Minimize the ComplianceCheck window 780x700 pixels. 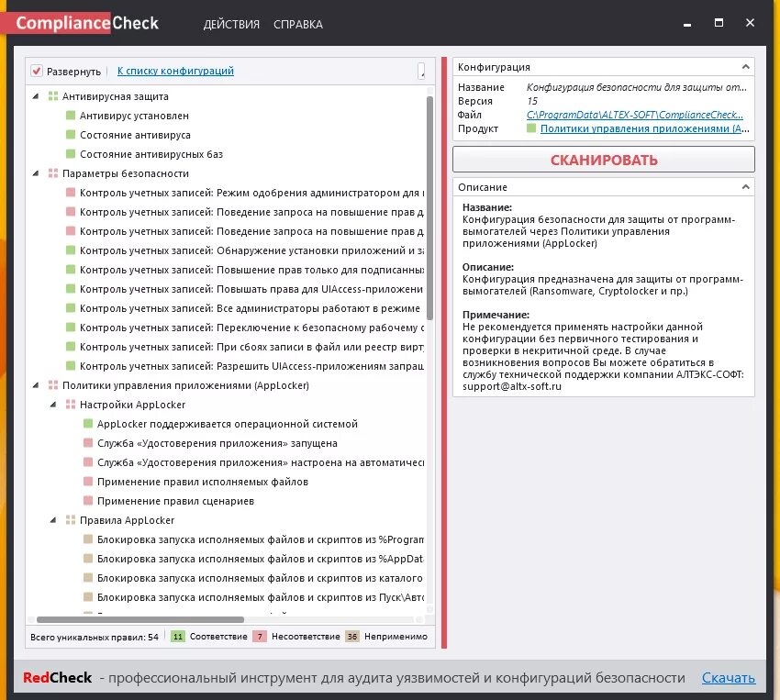click(687, 23)
